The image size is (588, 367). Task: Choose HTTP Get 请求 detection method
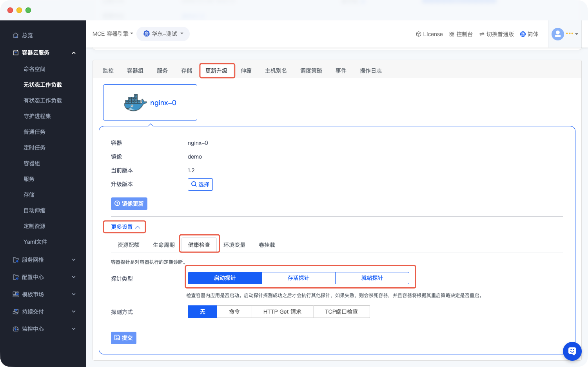pyautogui.click(x=282, y=312)
